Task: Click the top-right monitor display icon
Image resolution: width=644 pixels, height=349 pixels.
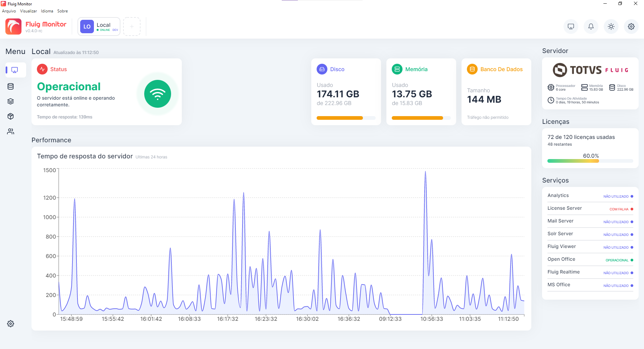Action: 571,27
